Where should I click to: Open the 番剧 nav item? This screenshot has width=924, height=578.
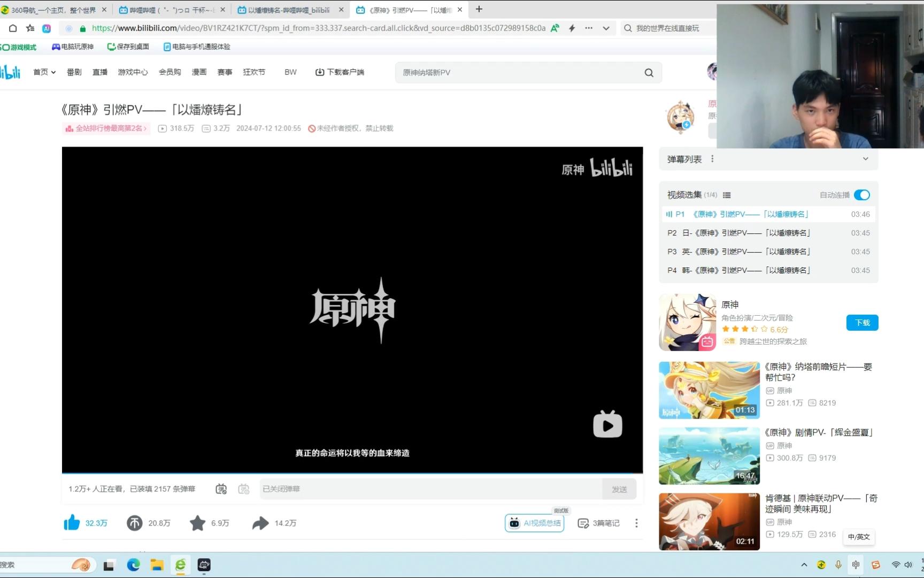[74, 72]
